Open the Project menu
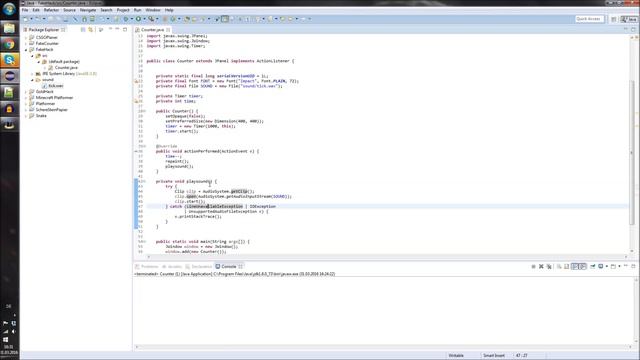The width and height of the screenshot is (640, 360). click(123, 10)
